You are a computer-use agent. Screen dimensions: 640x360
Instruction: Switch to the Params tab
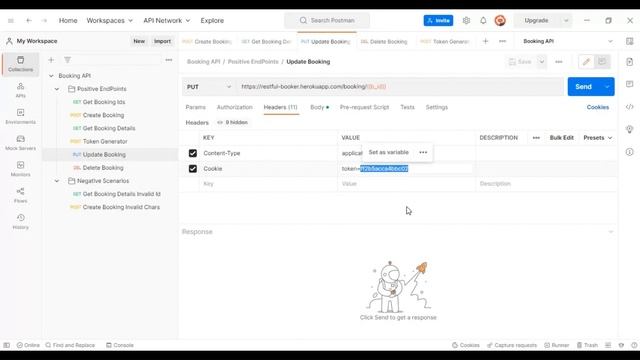pyautogui.click(x=196, y=107)
